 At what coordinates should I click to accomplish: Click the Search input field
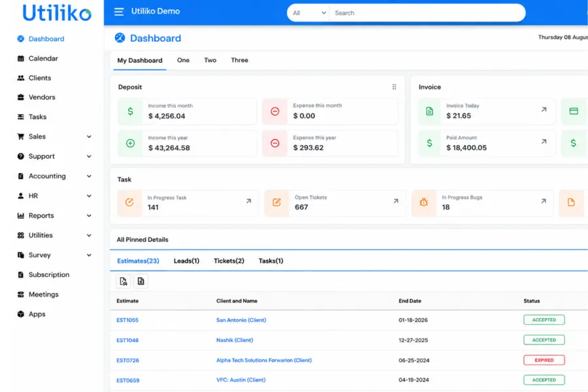[x=427, y=13]
